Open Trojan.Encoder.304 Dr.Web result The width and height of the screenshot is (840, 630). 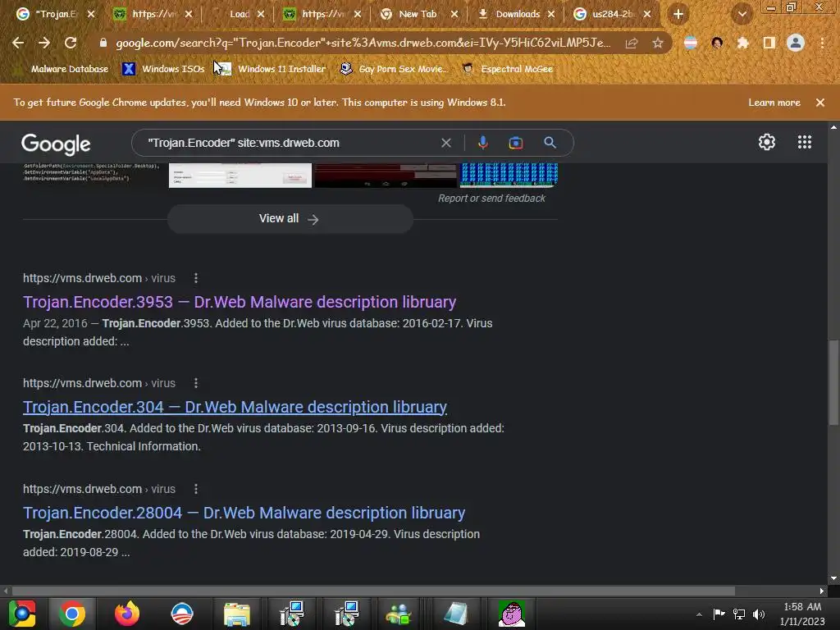pos(235,407)
